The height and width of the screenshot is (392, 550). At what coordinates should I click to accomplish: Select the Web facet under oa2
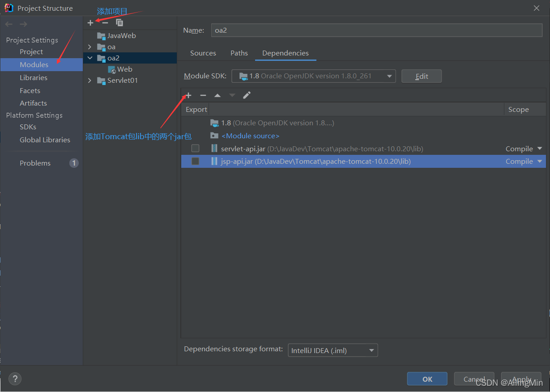[x=125, y=69]
